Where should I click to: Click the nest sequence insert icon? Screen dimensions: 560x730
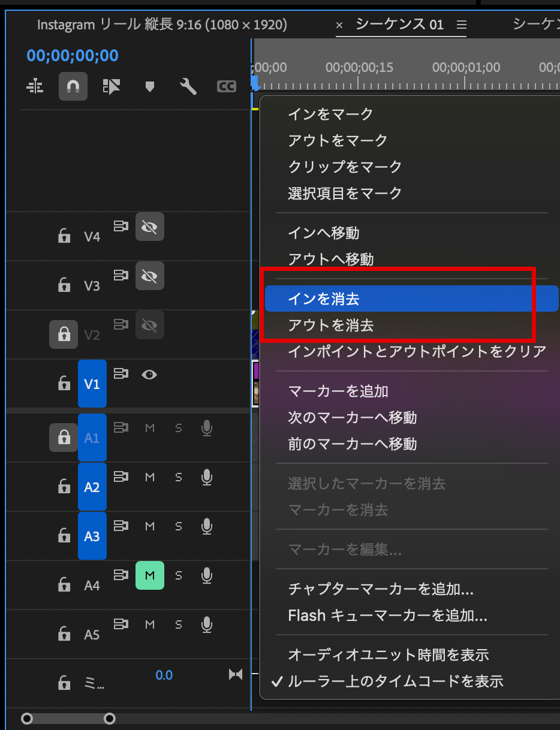(35, 87)
